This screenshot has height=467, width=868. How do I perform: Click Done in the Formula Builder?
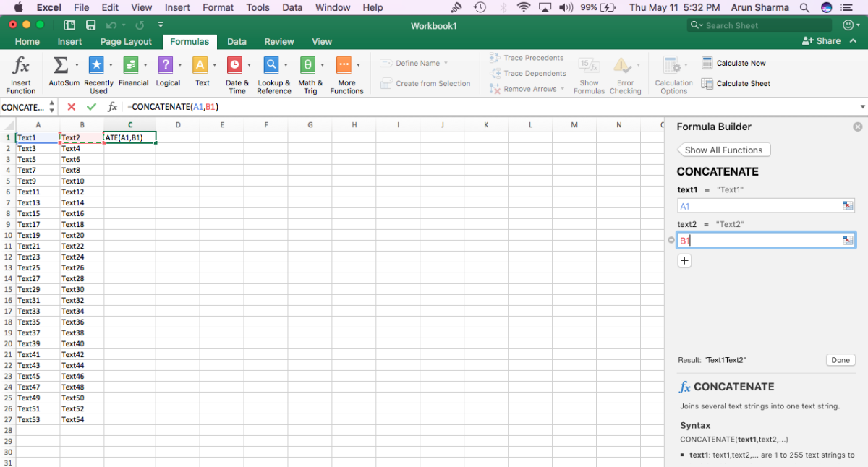tap(841, 359)
